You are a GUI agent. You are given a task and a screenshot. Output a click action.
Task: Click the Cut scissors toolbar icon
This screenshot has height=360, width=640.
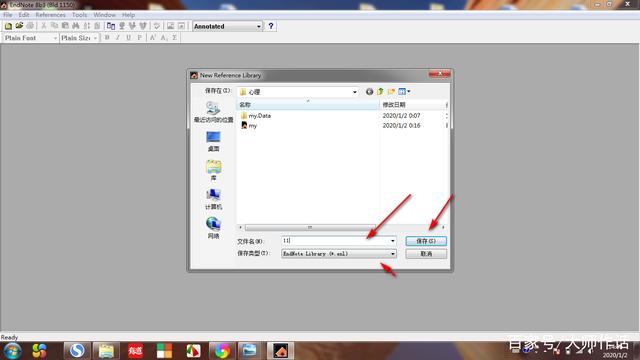click(x=44, y=26)
